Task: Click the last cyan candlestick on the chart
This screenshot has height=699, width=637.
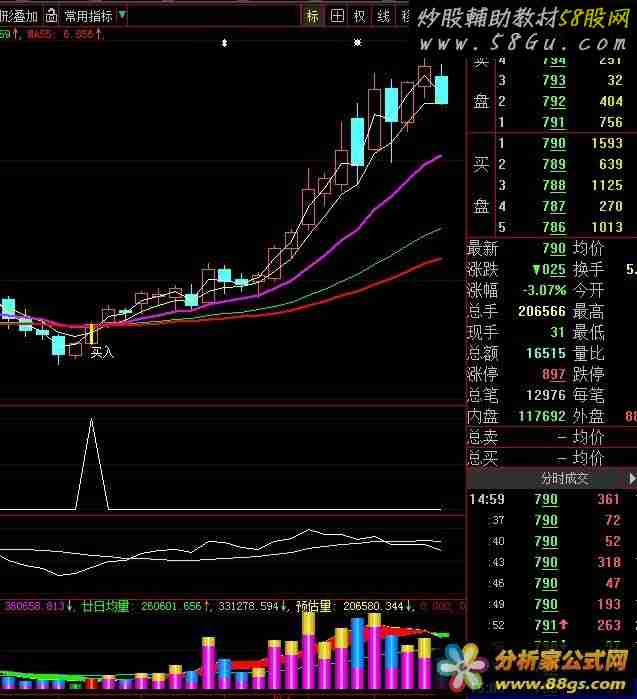Action: [441, 90]
